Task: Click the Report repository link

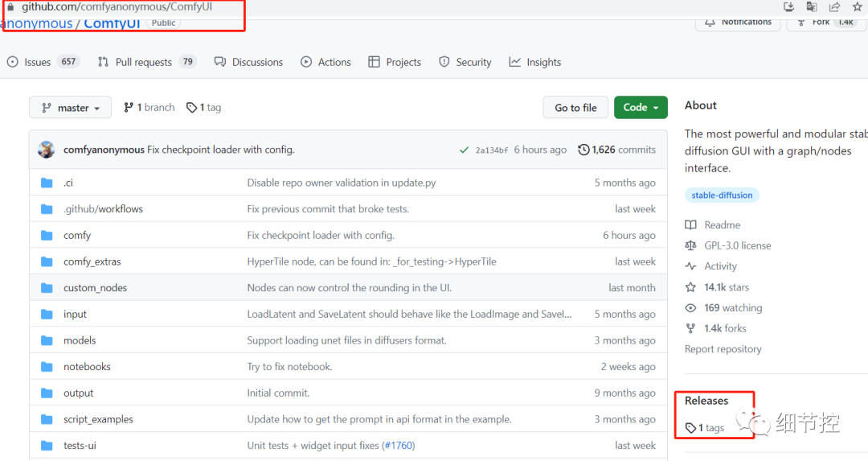Action: [x=723, y=349]
